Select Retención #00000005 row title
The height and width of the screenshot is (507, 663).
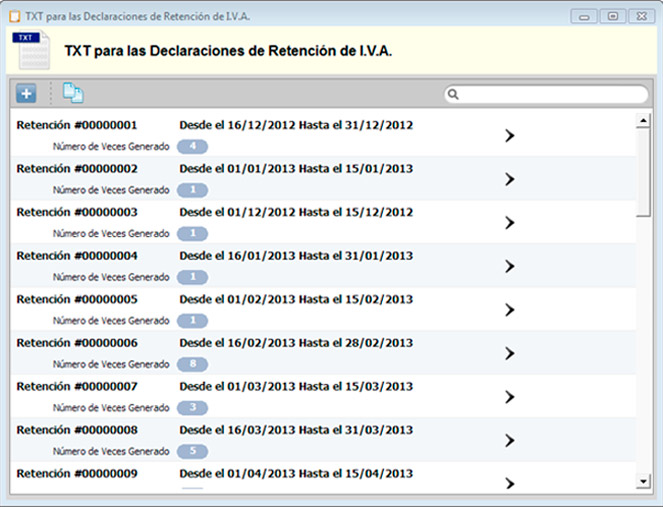[x=77, y=299]
